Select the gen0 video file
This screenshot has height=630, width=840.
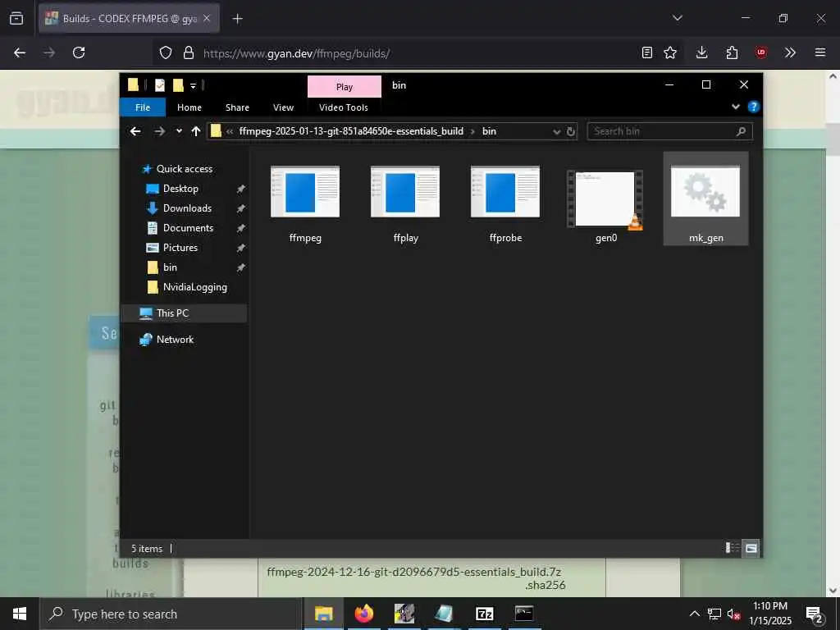coord(605,199)
